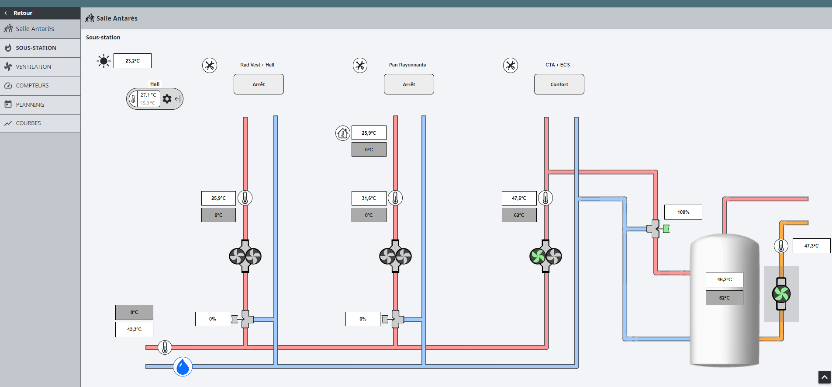Open maintenance tools icon for Pan Rayonnants
Viewport: 832px width, 387px height.
click(x=360, y=66)
